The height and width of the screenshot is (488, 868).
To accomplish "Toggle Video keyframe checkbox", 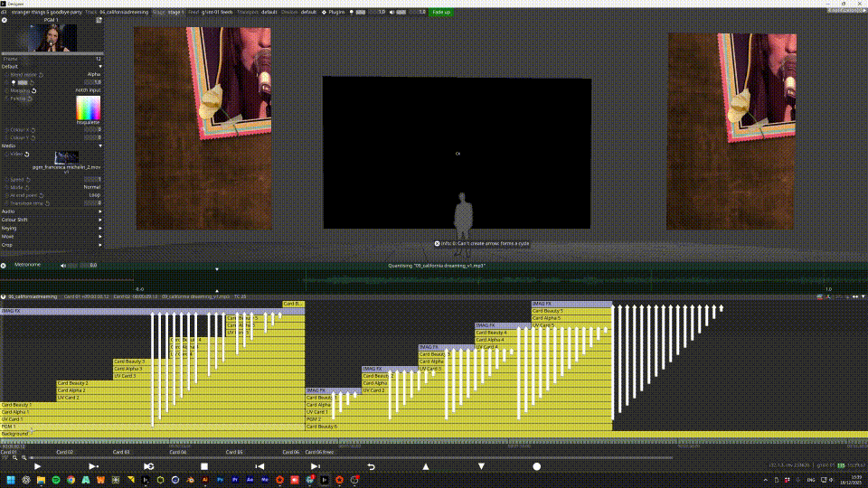I will pos(6,155).
